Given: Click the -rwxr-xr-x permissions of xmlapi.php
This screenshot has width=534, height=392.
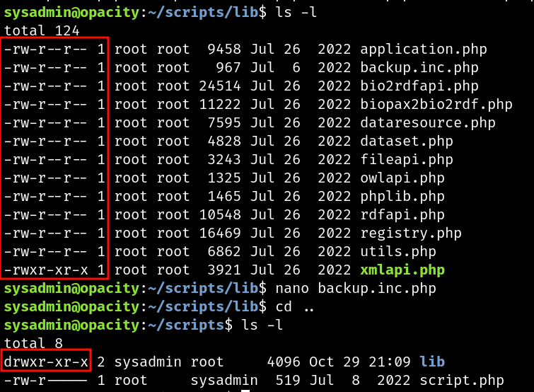Looking at the screenshot, I should [46, 270].
